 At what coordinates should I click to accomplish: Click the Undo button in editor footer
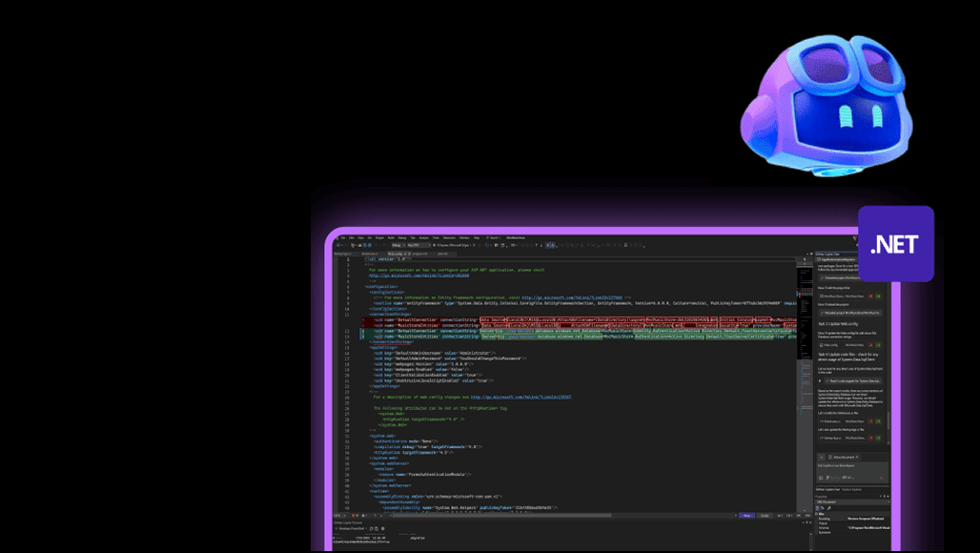pyautogui.click(x=765, y=516)
